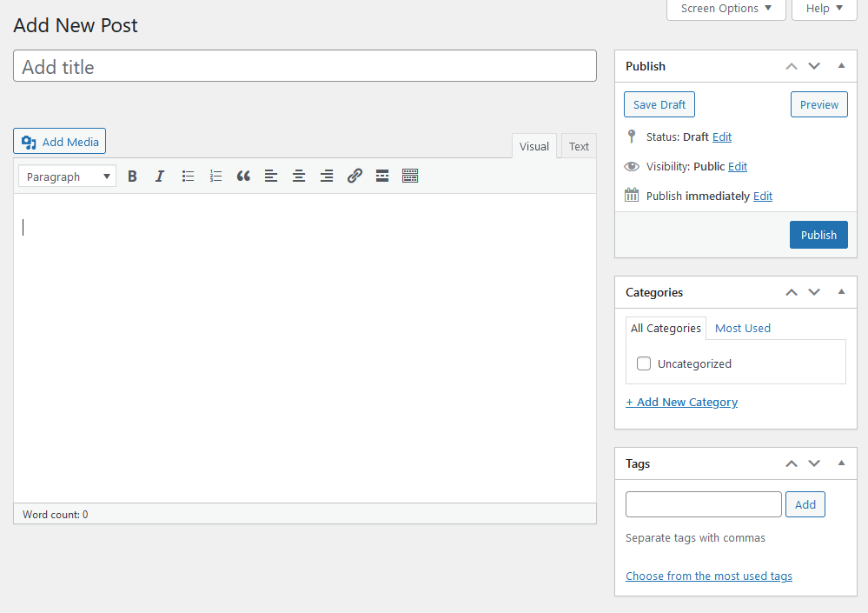
Task: Center align the text
Action: coord(299,177)
